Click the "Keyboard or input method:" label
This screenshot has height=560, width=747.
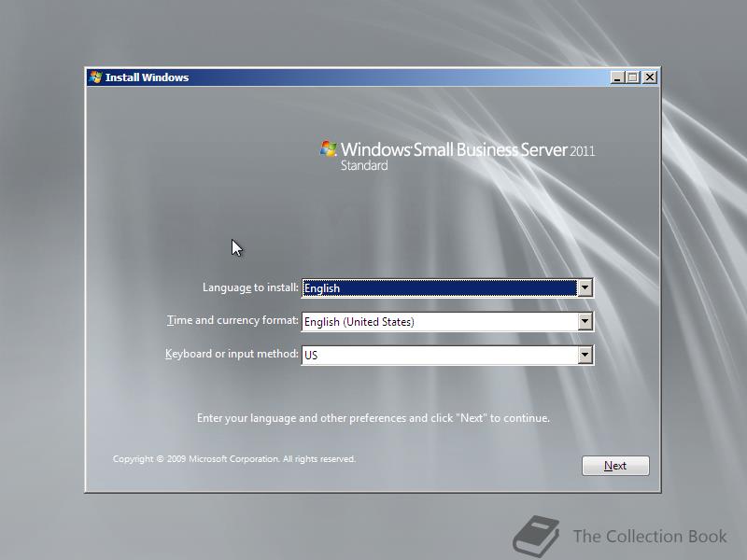(232, 354)
